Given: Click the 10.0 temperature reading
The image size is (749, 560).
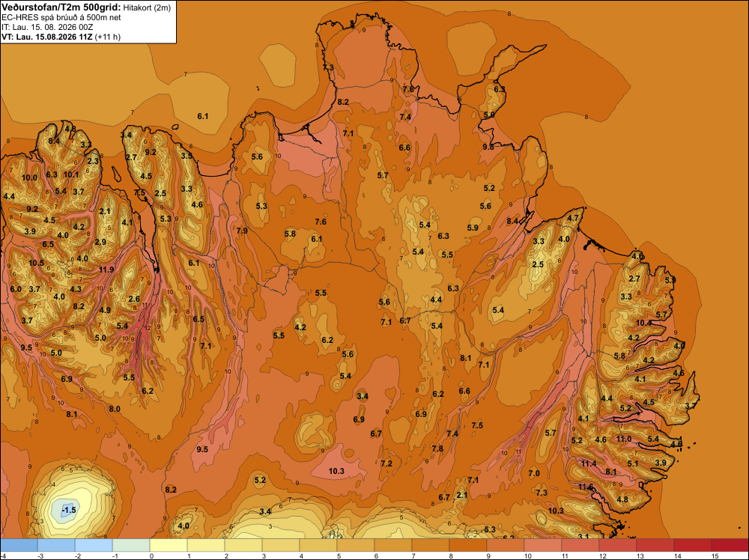Looking at the screenshot, I should pos(29,177).
